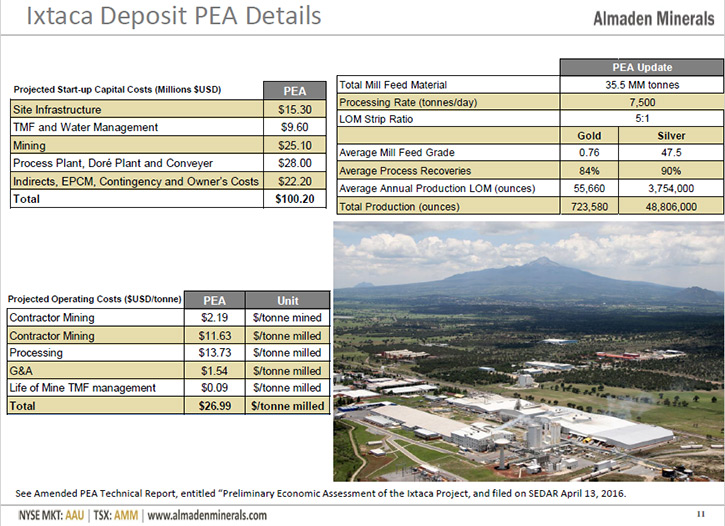Click the $15.30 site infrastructure cost
Image resolution: width=725 pixels, height=526 pixels.
pos(295,110)
